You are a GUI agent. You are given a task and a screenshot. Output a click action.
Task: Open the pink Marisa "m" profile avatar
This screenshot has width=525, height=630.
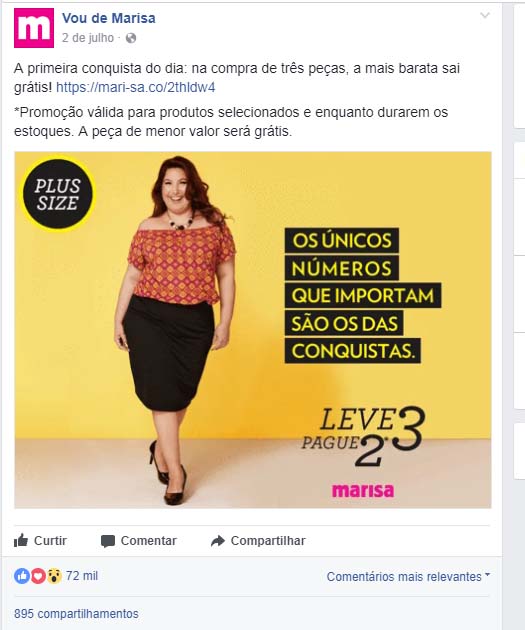(34, 28)
